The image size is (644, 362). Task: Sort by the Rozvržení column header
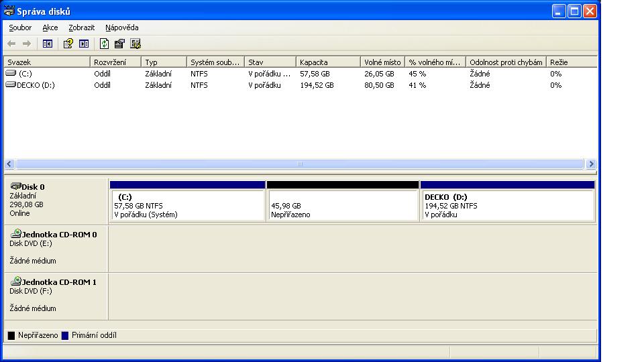pos(115,62)
